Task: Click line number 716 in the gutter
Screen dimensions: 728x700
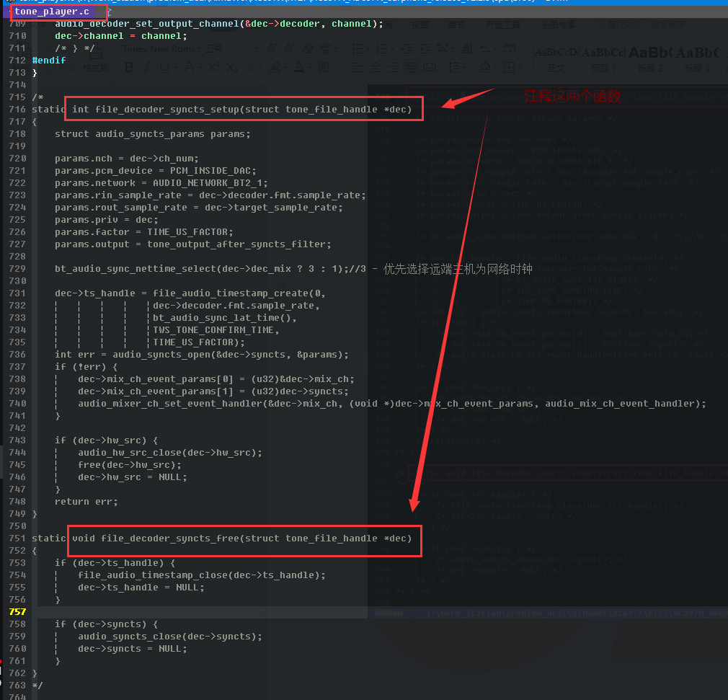Action: tap(17, 110)
